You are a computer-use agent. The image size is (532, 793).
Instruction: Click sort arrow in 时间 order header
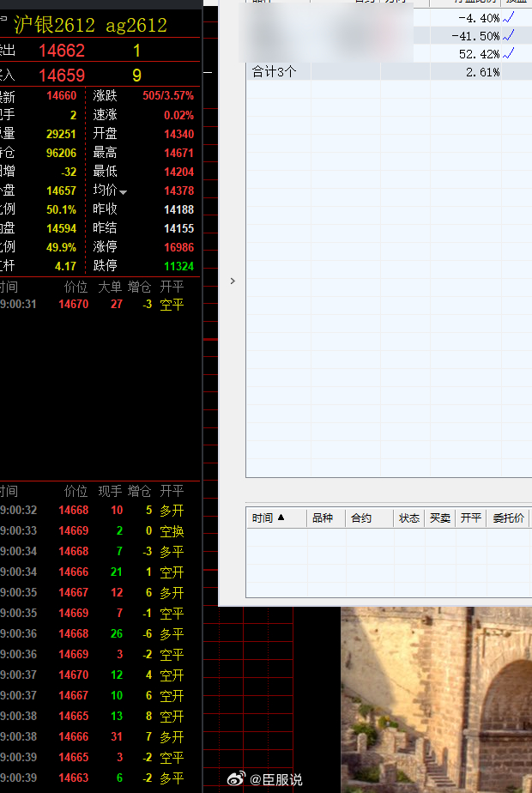281,518
